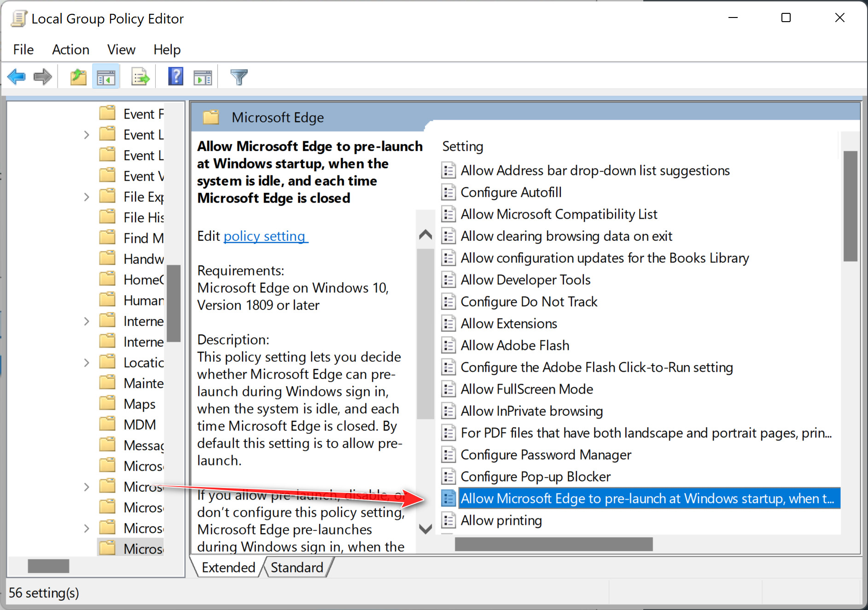The height and width of the screenshot is (610, 868).
Task: Click the blue Back arrow toolbar icon
Action: point(17,76)
